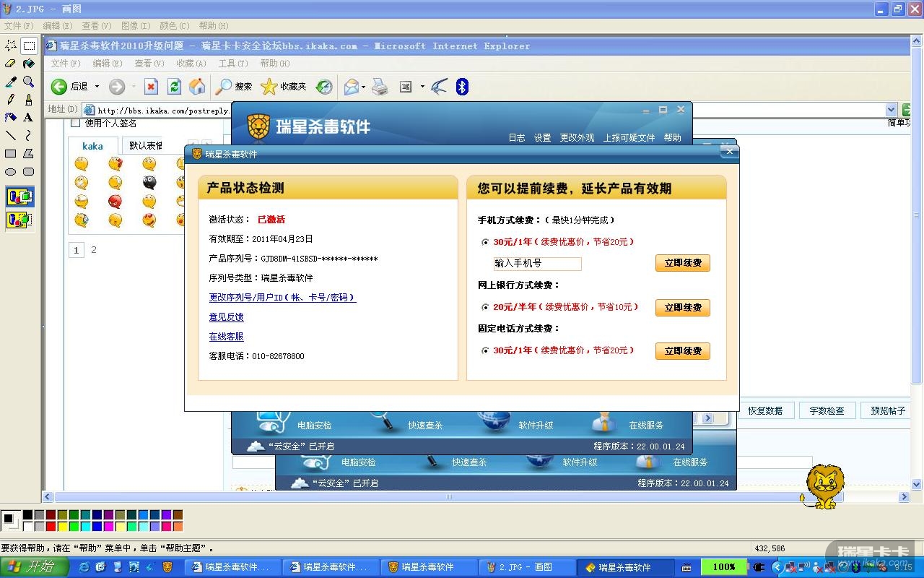The width and height of the screenshot is (924, 578).
Task: Pick the yellow color in Paint palette
Action: [x=62, y=527]
